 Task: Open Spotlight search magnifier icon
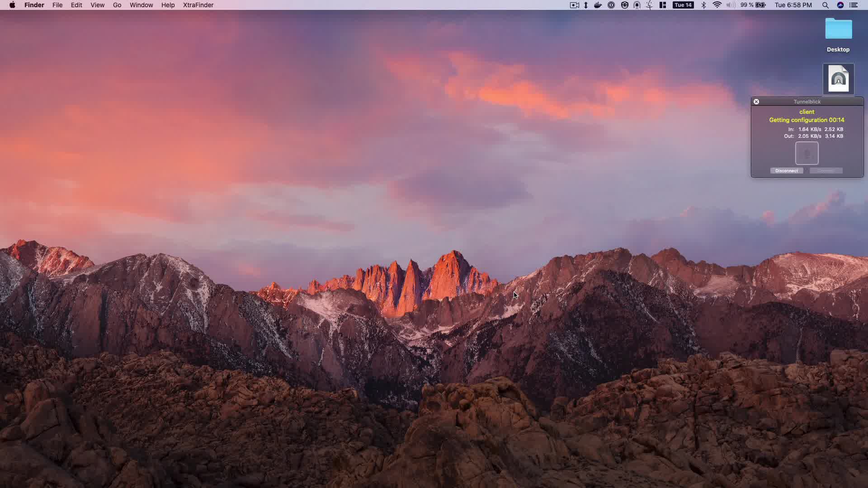[x=826, y=5]
